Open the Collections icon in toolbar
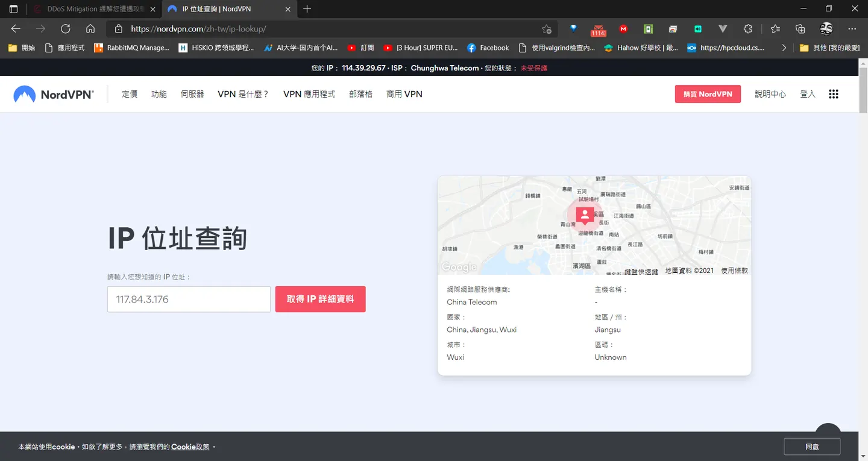 point(800,28)
